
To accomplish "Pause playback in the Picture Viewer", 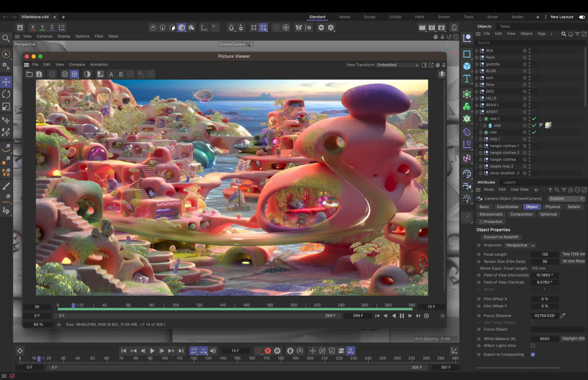I will [x=402, y=315].
